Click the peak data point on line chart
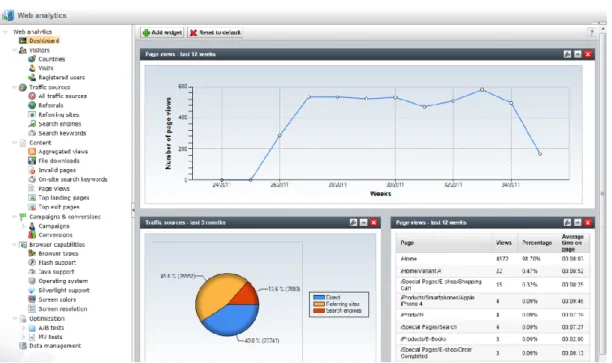 (x=482, y=90)
